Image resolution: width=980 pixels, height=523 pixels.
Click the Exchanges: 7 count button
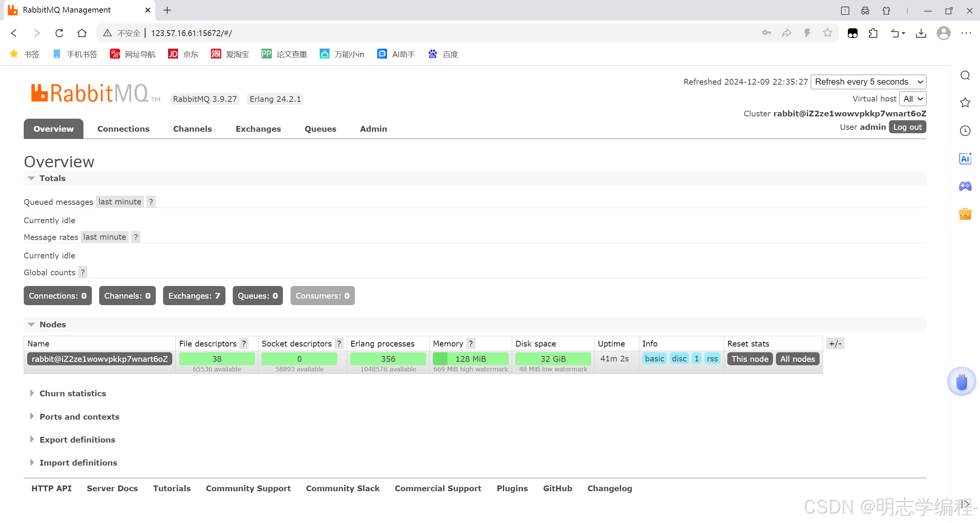click(194, 296)
